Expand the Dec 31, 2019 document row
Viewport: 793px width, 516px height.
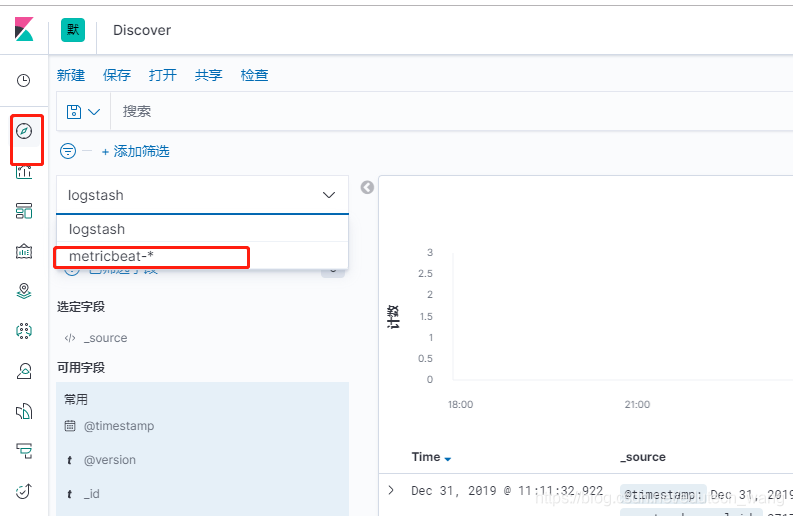(x=391, y=490)
